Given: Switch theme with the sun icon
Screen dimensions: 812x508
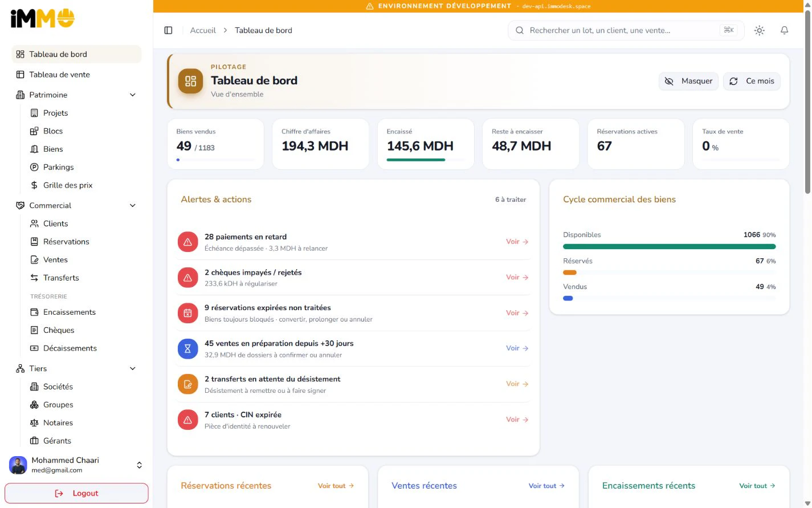Looking at the screenshot, I should coord(760,30).
